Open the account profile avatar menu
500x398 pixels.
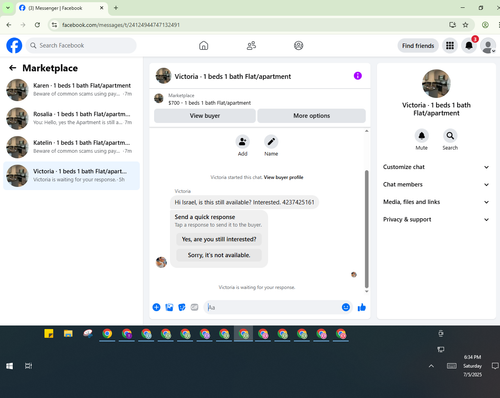488,45
